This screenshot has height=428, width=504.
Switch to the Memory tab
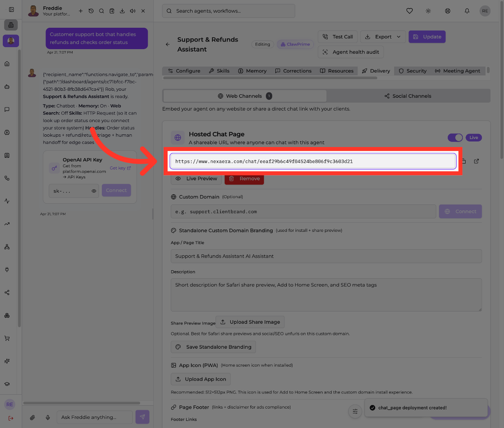252,71
